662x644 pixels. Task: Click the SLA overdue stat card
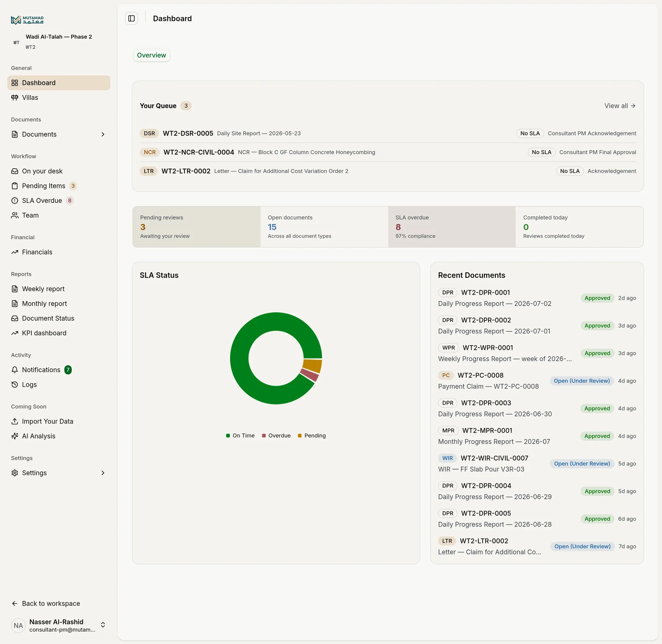coord(452,227)
